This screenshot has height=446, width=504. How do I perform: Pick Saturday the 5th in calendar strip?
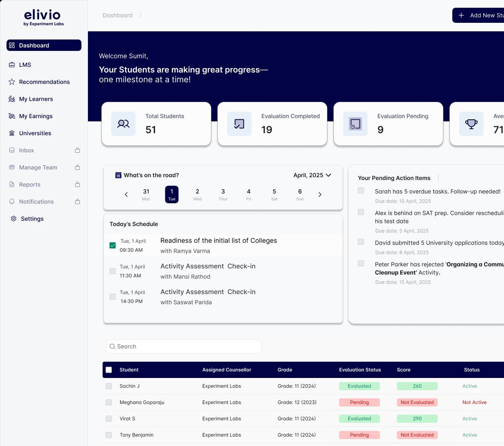274,195
